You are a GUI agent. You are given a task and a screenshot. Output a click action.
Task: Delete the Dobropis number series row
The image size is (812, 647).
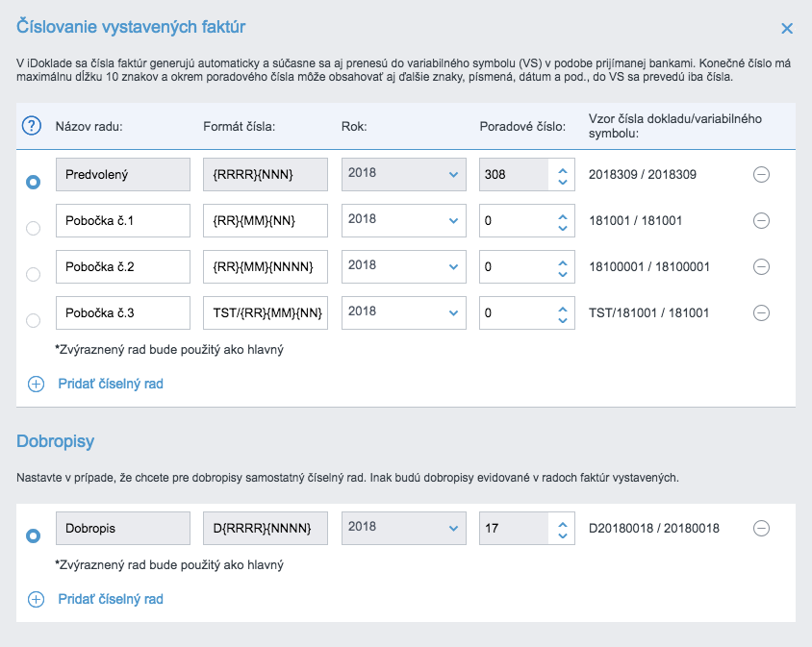pos(761,528)
